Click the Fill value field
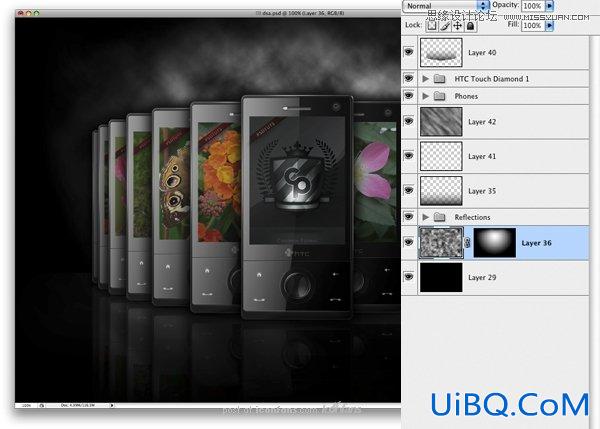 [533, 26]
